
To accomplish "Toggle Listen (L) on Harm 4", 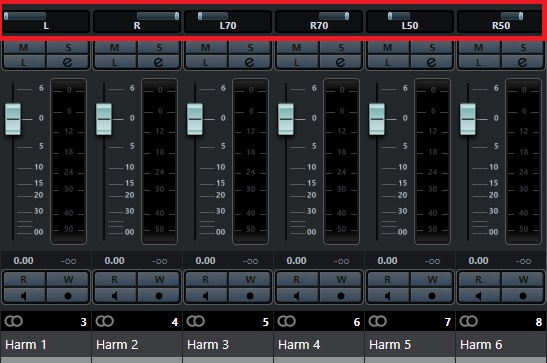I will pos(297,62).
